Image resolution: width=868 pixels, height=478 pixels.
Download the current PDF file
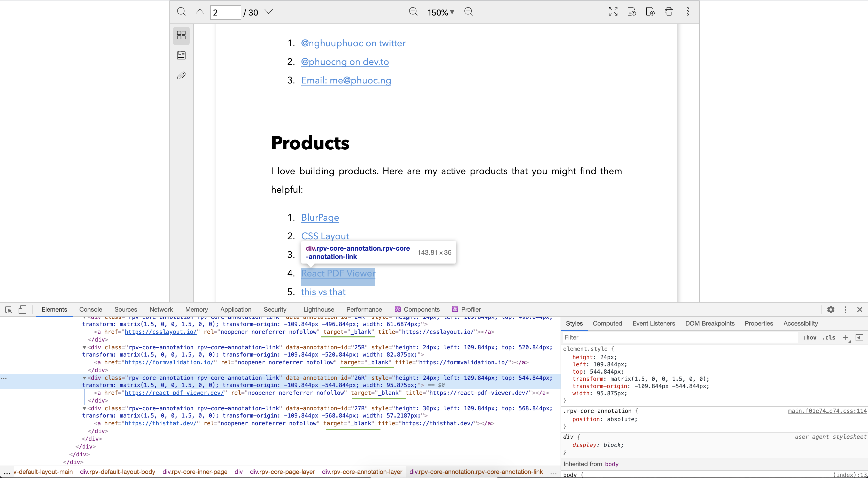click(650, 11)
